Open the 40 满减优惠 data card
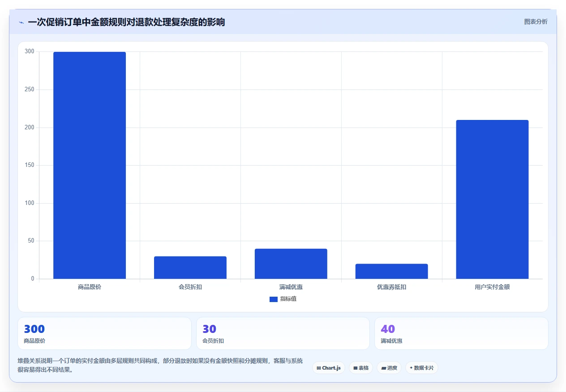Screen dimensions: 566x392 click(461, 333)
